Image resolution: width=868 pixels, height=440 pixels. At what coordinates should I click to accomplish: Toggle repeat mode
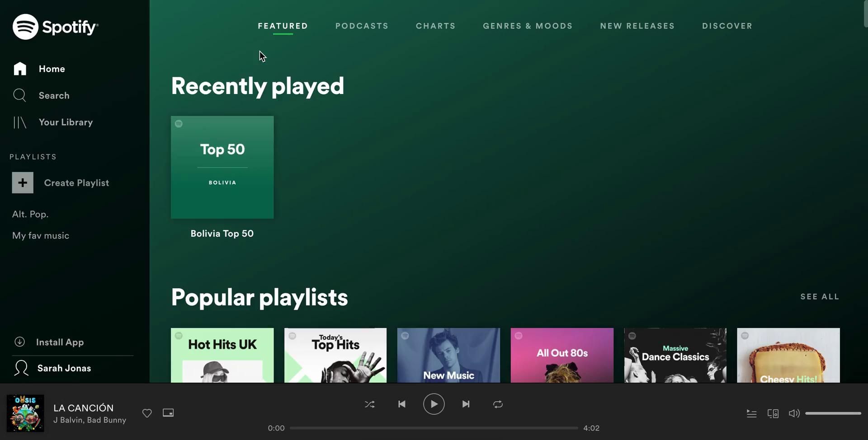[498, 404]
